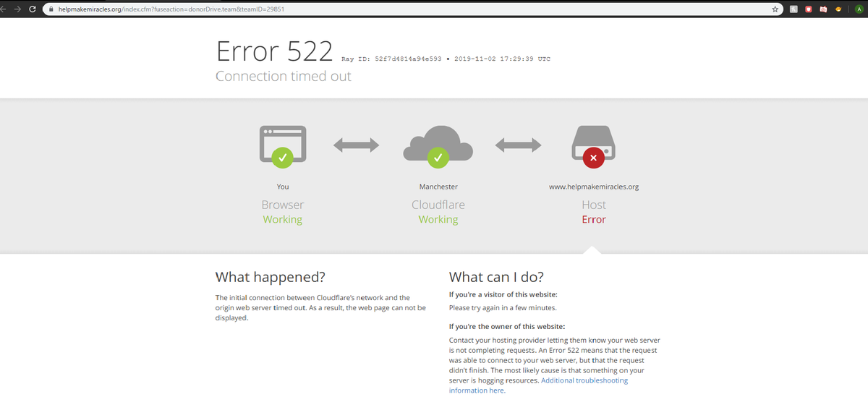
Task: Click the 'You' label
Action: coord(283,187)
